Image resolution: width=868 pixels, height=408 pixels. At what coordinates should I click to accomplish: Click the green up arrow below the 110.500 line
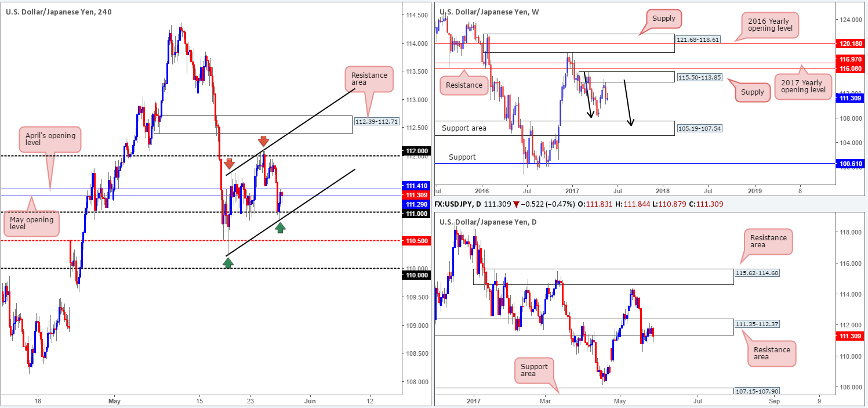click(228, 263)
